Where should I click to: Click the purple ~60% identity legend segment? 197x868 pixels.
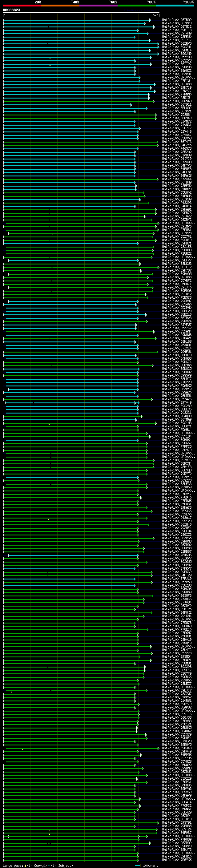pyautogui.click(x=99, y=6)
